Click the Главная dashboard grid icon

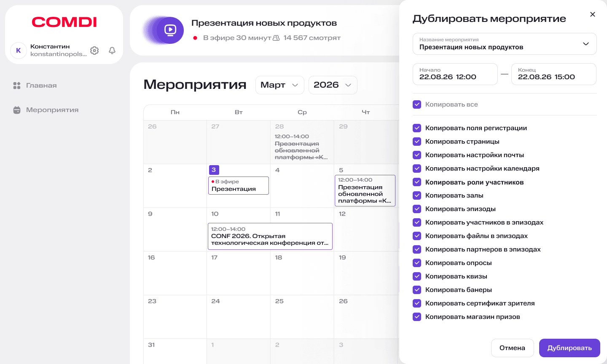tap(17, 86)
